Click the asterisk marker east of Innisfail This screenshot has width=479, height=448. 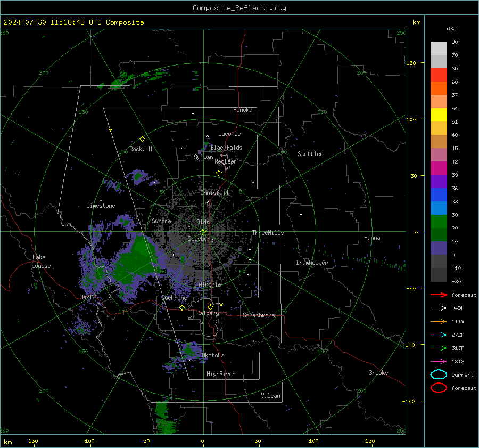(253, 183)
